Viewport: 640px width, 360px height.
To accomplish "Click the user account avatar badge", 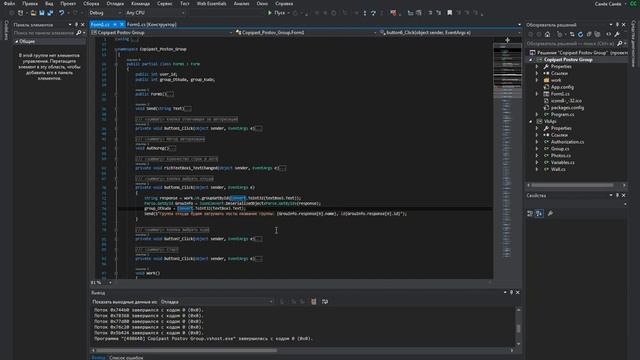I will [634, 4].
